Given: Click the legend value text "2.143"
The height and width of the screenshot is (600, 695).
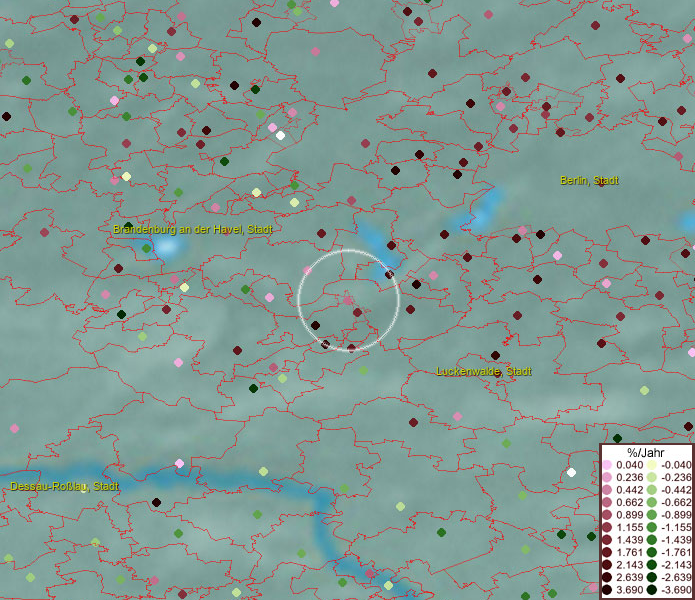Looking at the screenshot, I should (x=629, y=565).
